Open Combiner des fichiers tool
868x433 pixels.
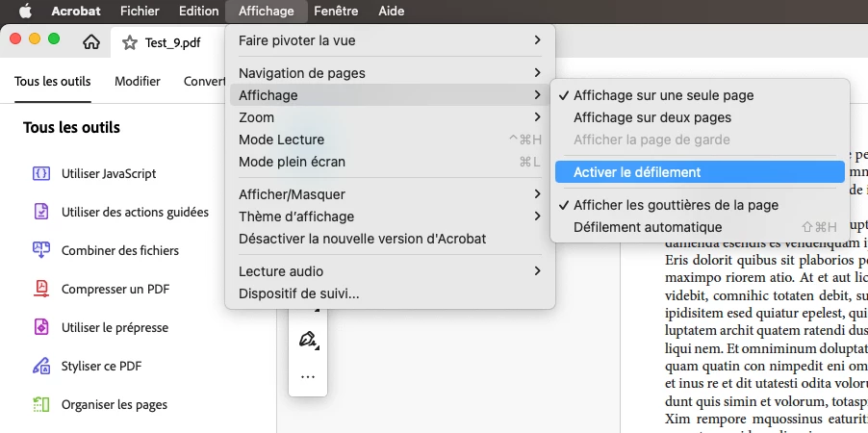(x=120, y=250)
